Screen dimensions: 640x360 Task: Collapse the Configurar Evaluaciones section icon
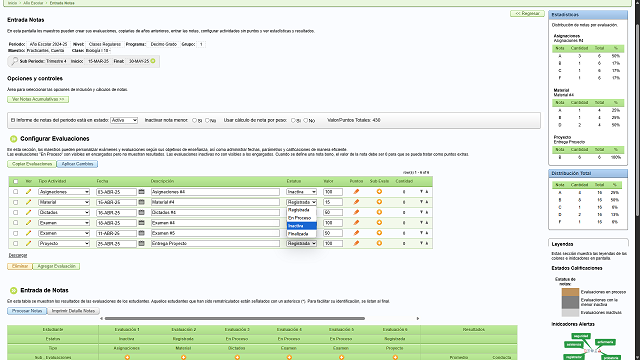(x=13, y=139)
